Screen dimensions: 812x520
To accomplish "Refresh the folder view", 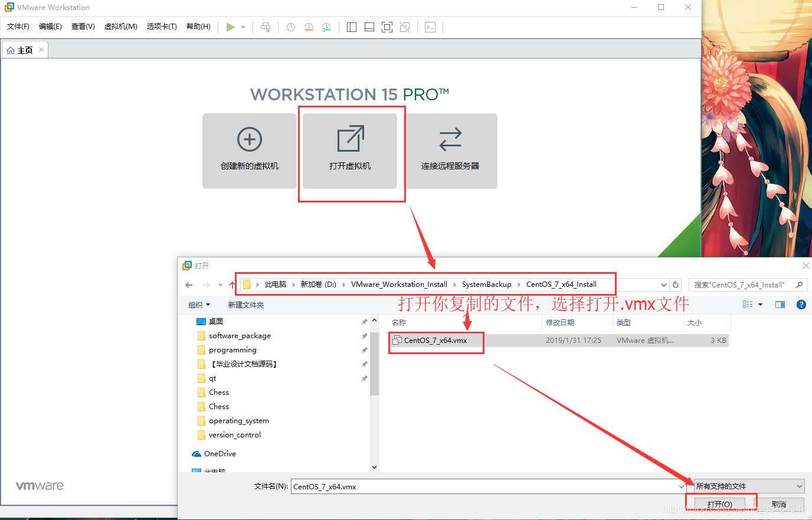I will tap(676, 284).
